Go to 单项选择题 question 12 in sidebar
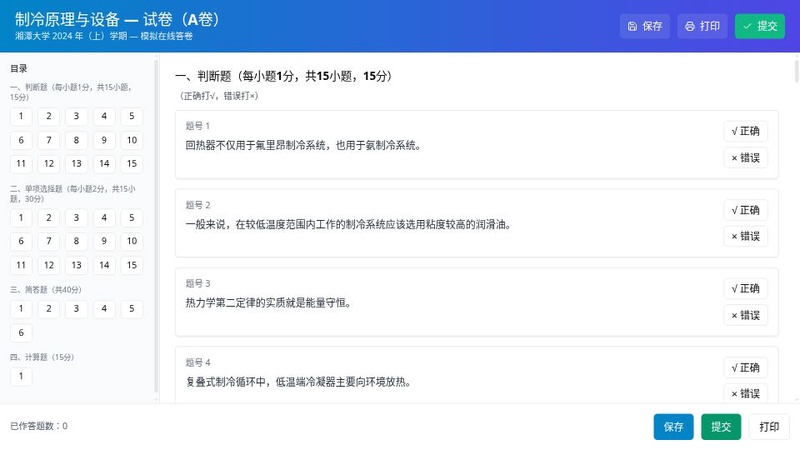Viewport: 800px width, 450px height. [48, 265]
